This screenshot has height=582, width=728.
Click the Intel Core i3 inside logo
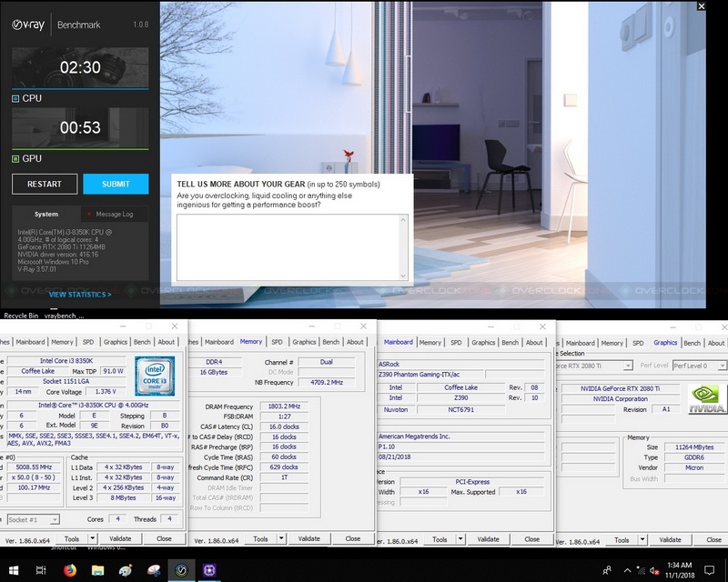pyautogui.click(x=155, y=376)
